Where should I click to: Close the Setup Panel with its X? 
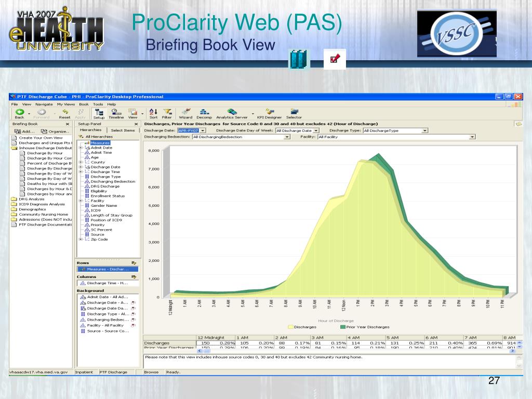(x=136, y=124)
